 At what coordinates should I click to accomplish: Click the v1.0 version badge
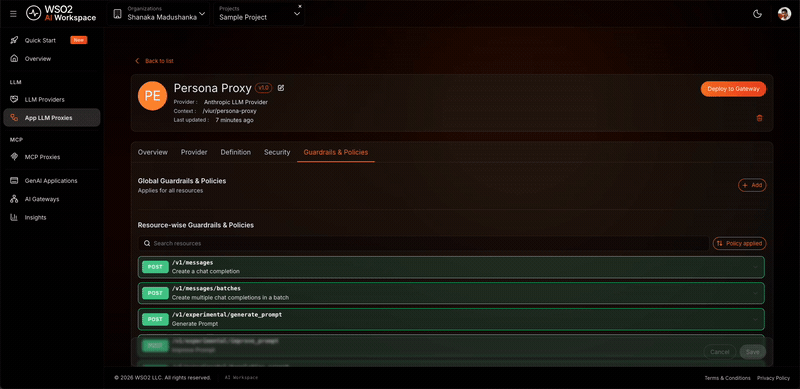pos(263,88)
